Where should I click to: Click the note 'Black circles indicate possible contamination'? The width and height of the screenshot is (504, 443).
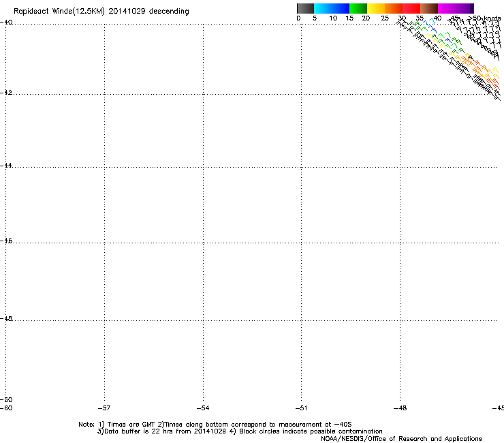tap(311, 431)
